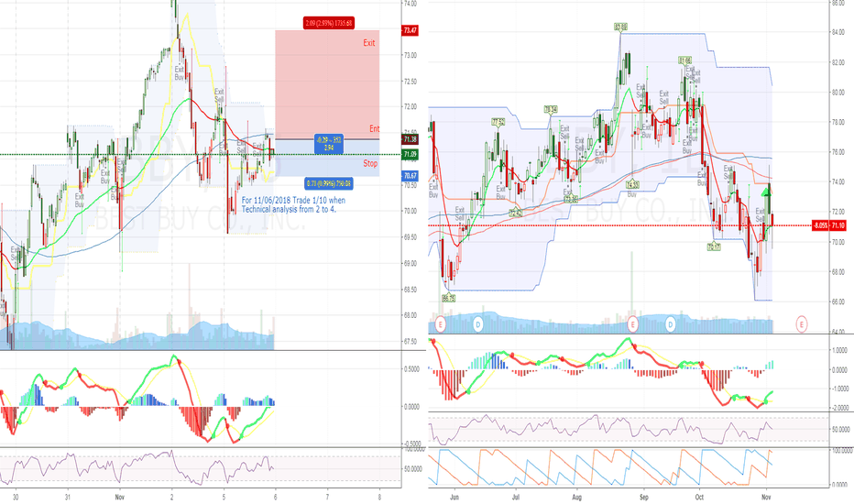Click the earnings E marker in late August
The image size is (854, 504).
click(632, 324)
